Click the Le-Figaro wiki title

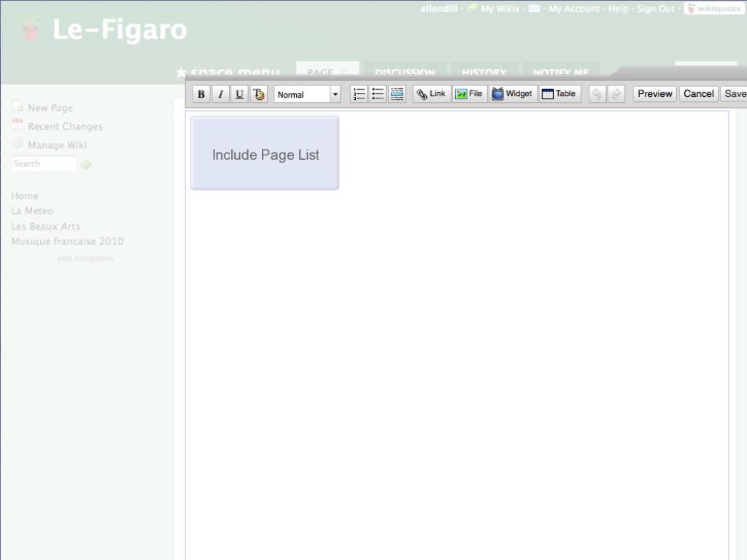coord(120,29)
